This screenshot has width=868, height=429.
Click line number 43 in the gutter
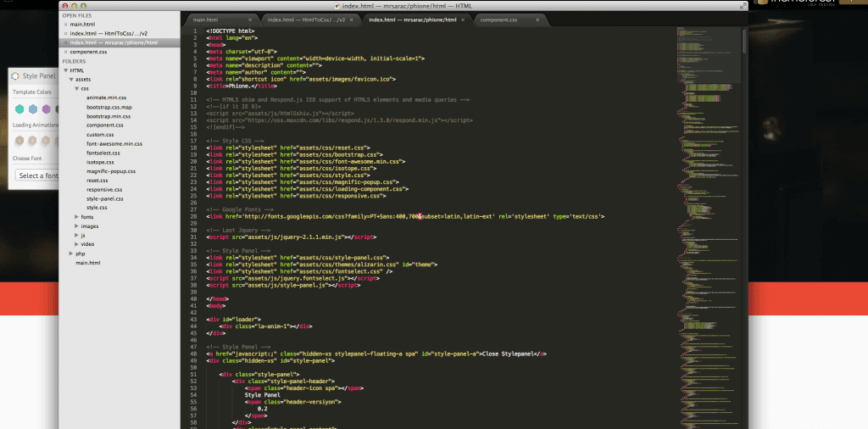[194, 320]
